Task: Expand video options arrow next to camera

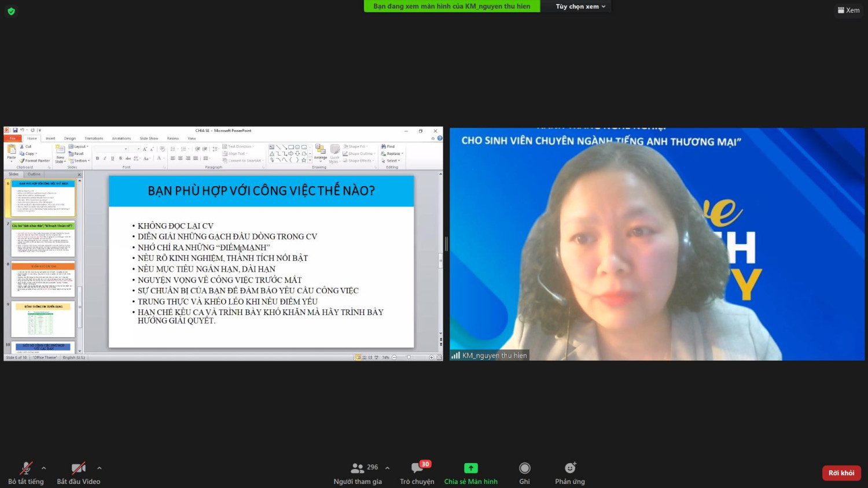Action: [x=100, y=468]
